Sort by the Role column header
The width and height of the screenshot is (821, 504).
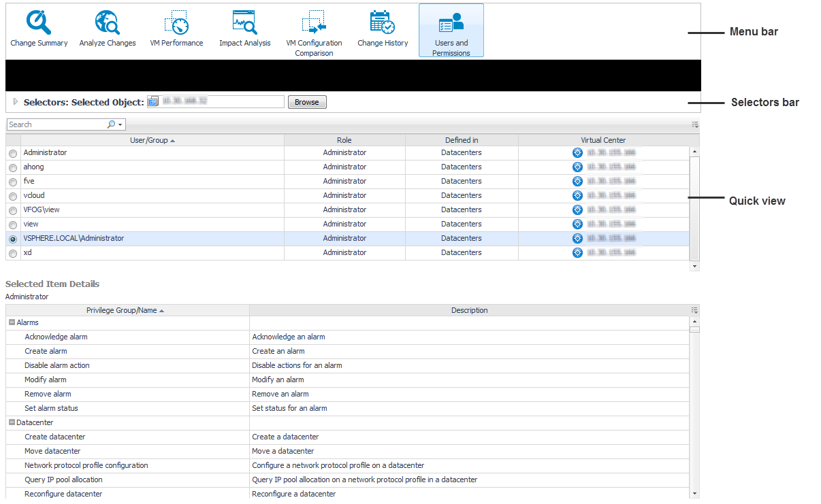(344, 140)
